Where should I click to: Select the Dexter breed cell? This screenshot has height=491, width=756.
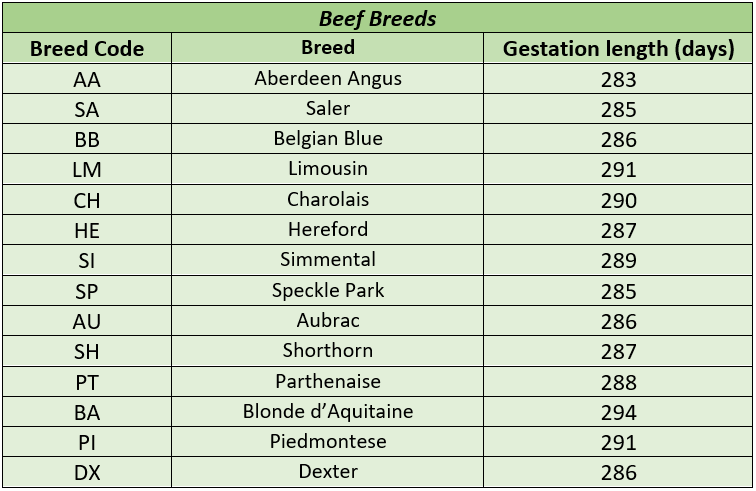(x=328, y=472)
